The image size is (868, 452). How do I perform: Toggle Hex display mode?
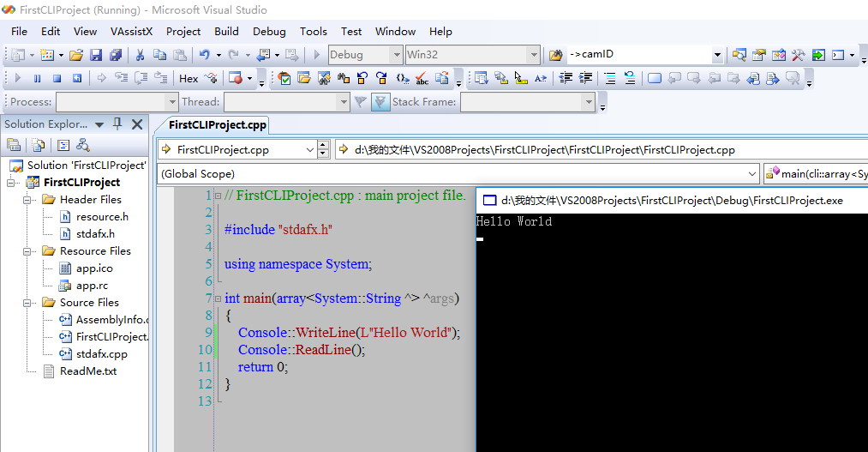tap(189, 79)
